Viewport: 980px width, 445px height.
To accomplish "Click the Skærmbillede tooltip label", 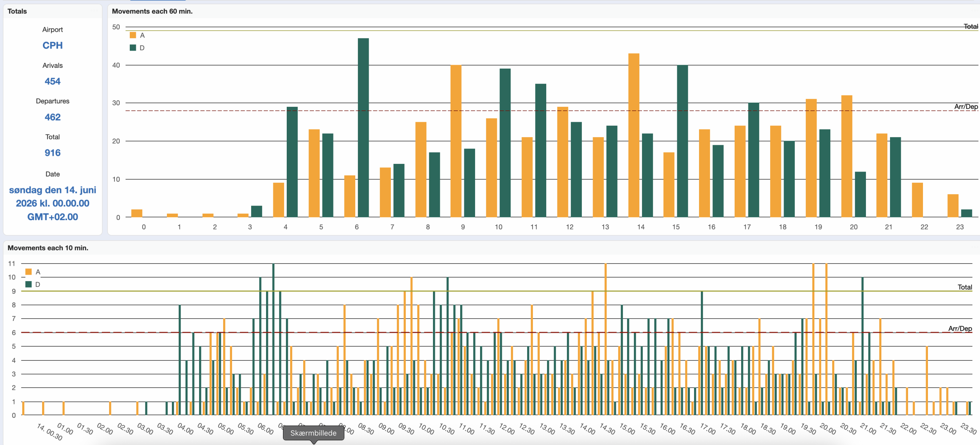I will 313,433.
